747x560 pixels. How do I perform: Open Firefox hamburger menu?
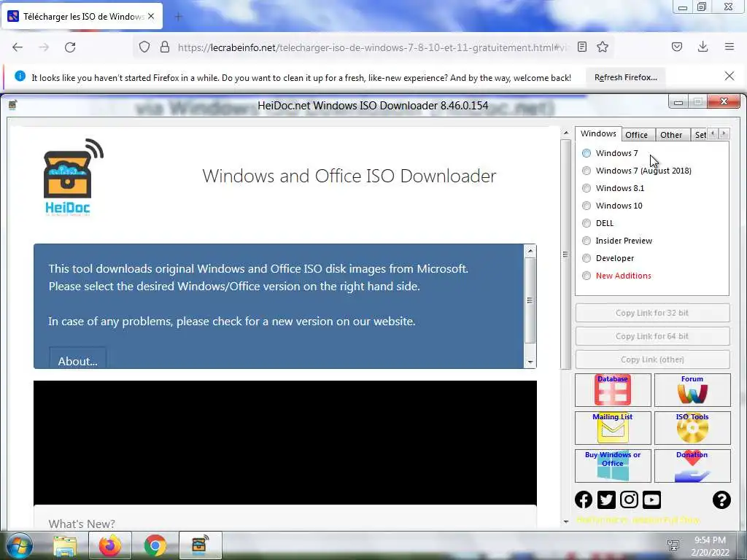point(729,47)
